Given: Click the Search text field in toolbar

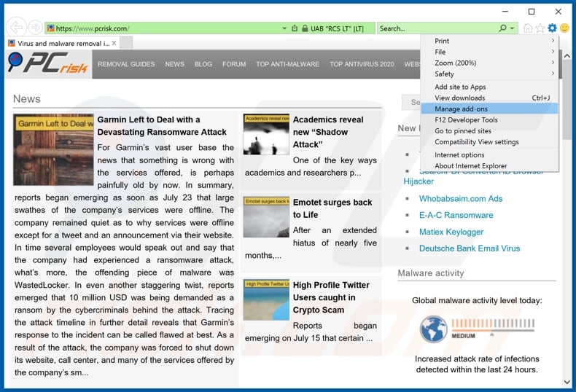Looking at the screenshot, I should tap(436, 28).
